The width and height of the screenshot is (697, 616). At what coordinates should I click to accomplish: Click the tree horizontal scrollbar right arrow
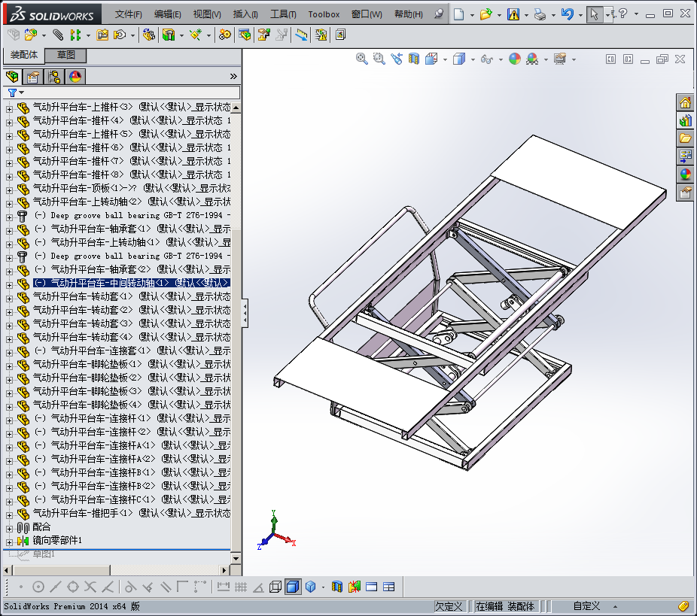pyautogui.click(x=224, y=570)
